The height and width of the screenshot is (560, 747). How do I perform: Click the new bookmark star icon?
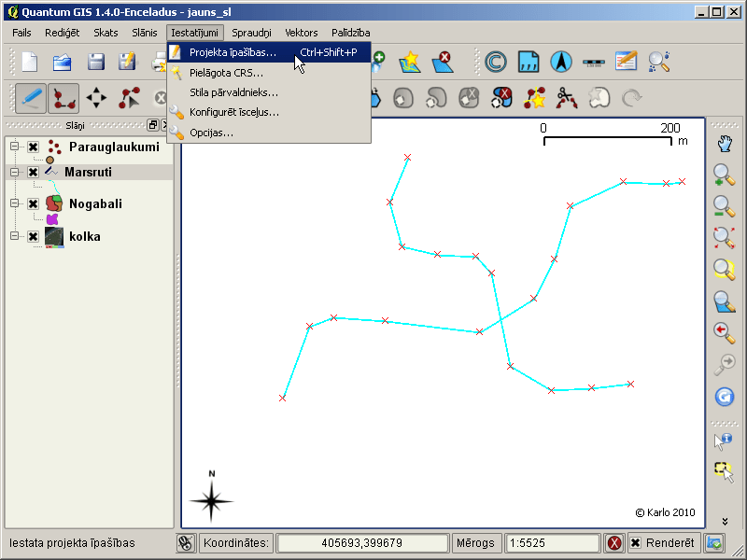pyautogui.click(x=409, y=62)
